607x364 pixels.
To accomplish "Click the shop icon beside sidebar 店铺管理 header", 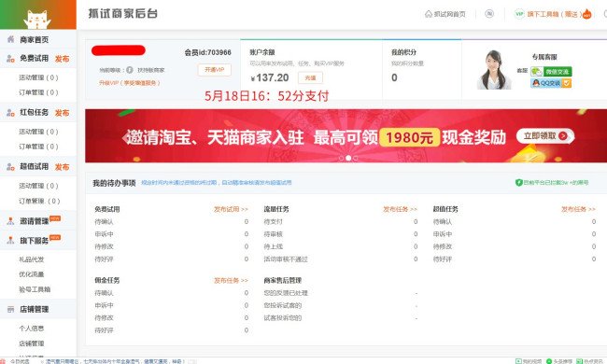I will click(11, 310).
